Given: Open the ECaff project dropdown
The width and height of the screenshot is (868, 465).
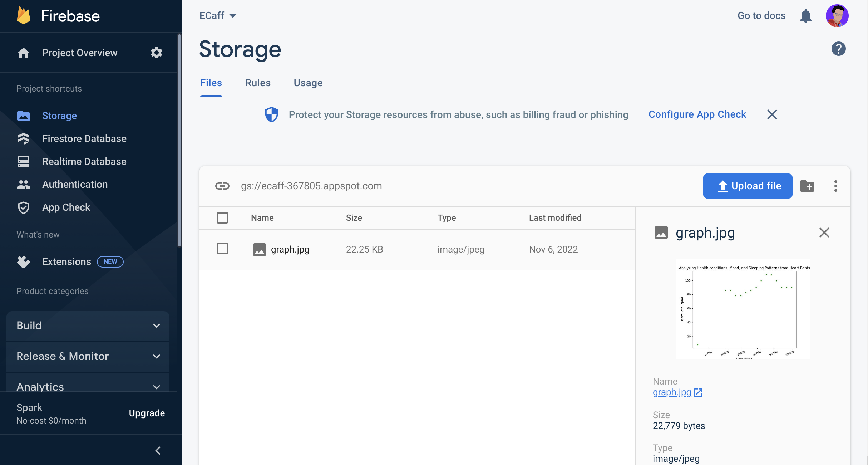Looking at the screenshot, I should tap(218, 16).
